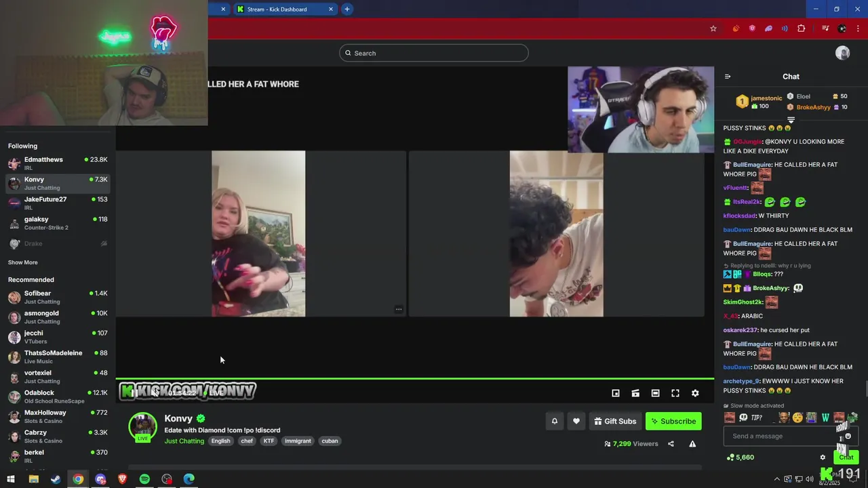Open galaxsy Counter-Strike 2 channel

click(58, 223)
